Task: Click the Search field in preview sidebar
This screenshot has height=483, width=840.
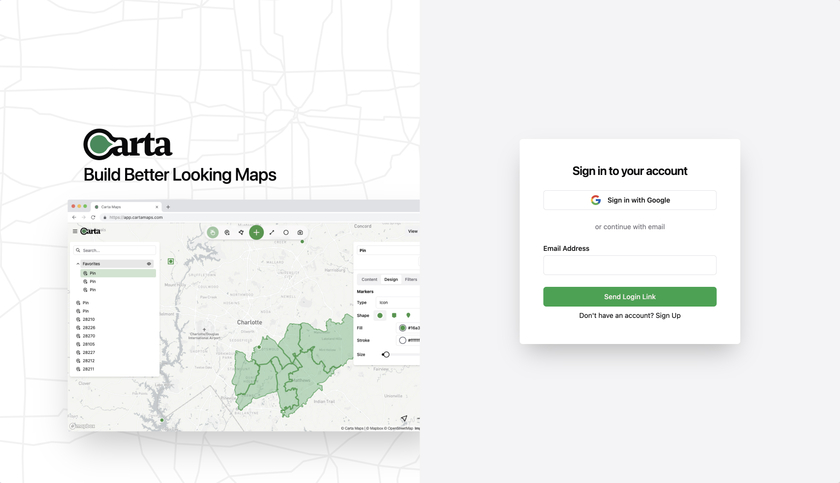Action: pyautogui.click(x=115, y=250)
